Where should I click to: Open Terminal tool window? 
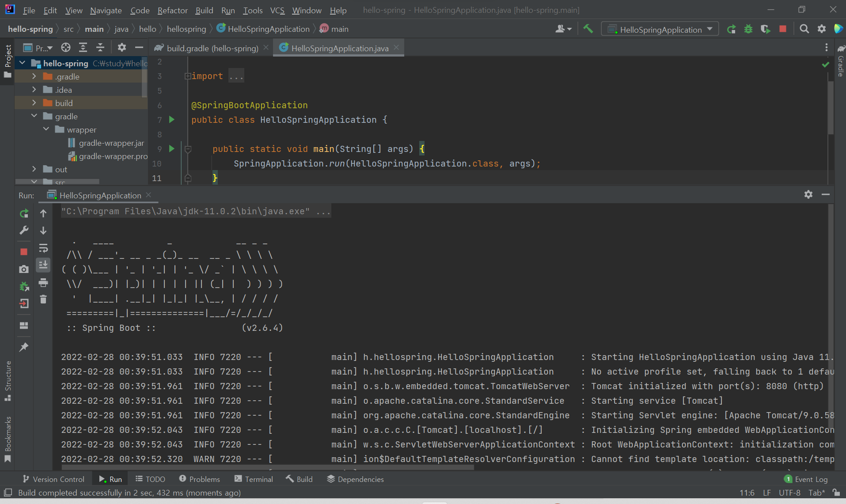tap(254, 479)
